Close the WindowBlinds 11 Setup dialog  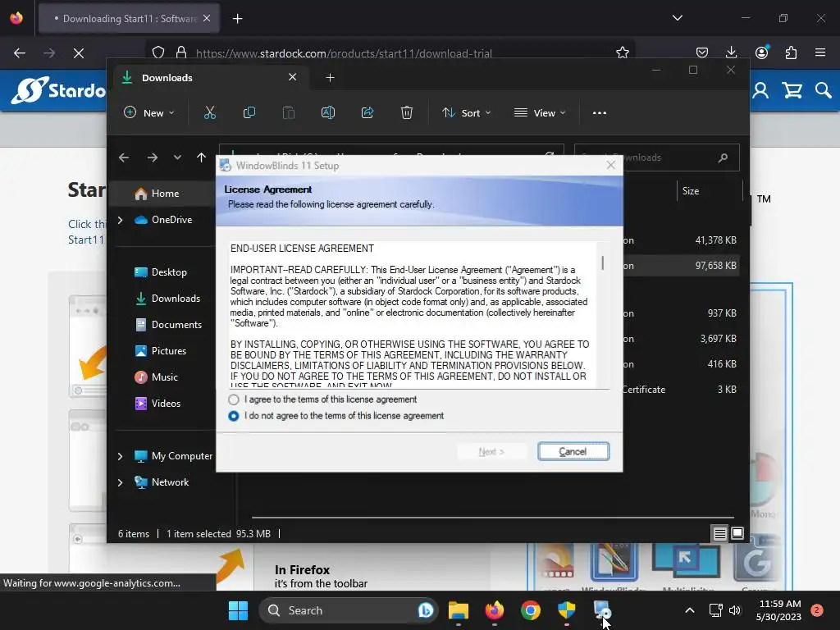tap(610, 165)
